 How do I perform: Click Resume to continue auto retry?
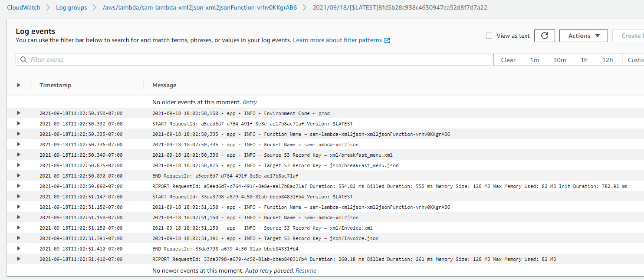306,270
